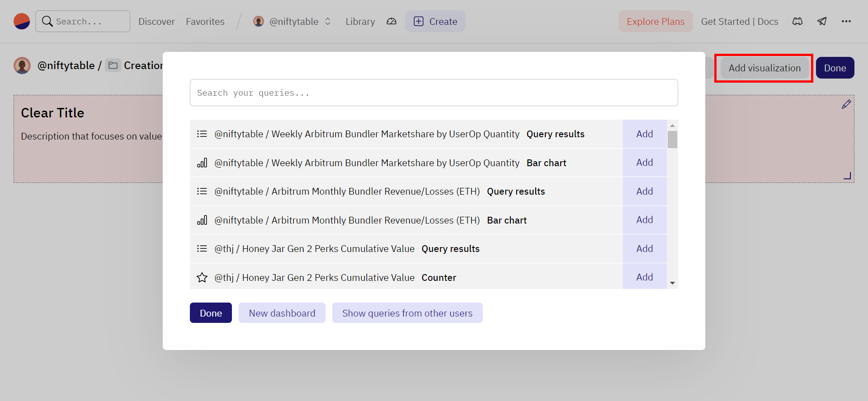The width and height of the screenshot is (868, 401).
Task: Focus the Search your queries field
Action: (x=434, y=93)
